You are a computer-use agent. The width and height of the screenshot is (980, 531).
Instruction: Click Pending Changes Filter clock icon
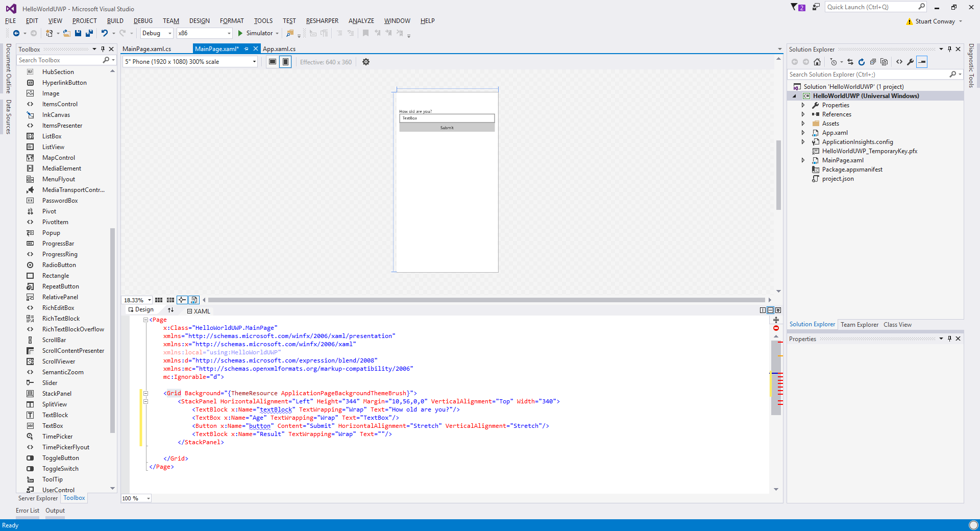coord(834,62)
